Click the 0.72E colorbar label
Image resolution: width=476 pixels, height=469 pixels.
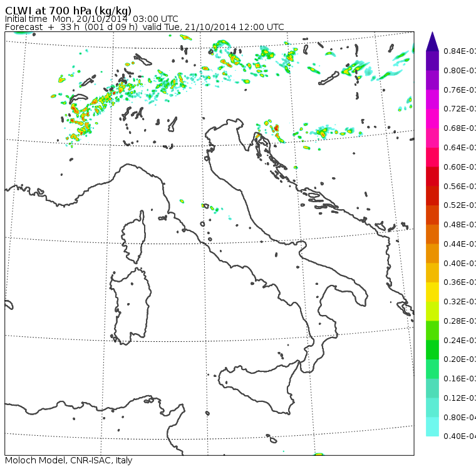click(460, 109)
